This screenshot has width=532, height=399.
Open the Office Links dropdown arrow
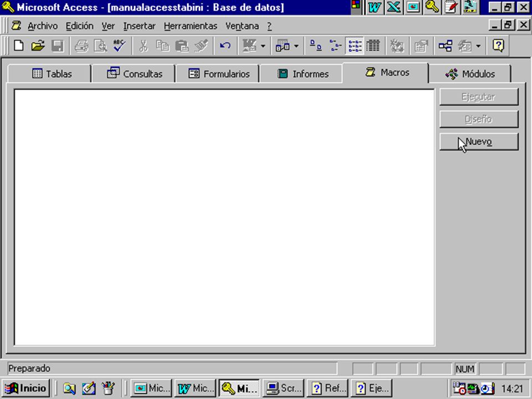(263, 46)
